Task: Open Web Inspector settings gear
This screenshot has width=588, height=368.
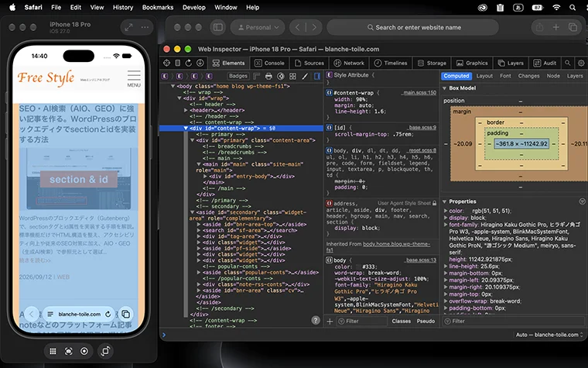Action: (581, 63)
